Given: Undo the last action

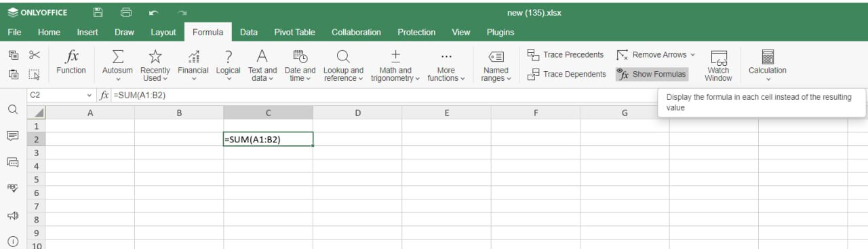Looking at the screenshot, I should click(x=154, y=12).
